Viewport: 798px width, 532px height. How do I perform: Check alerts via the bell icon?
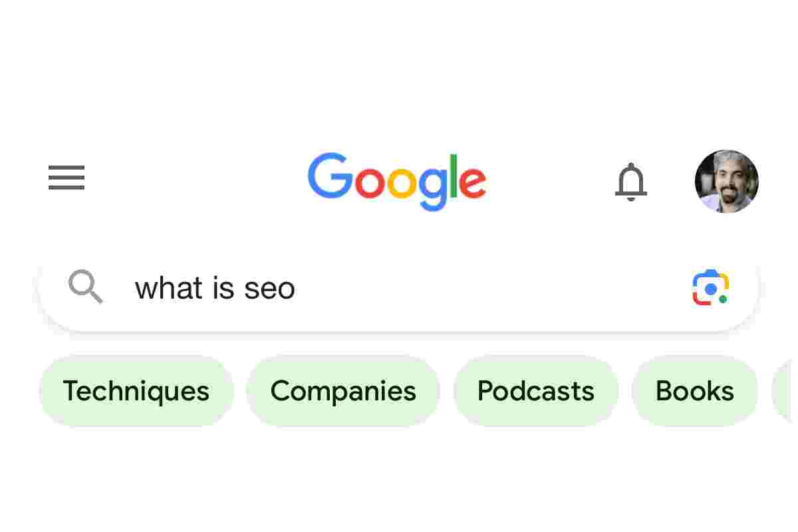coord(630,182)
